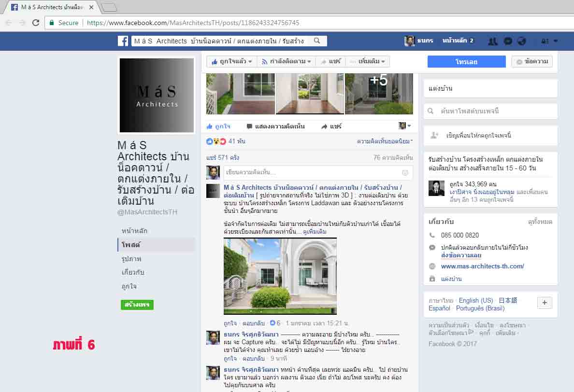This screenshot has height=392, width=574.
Task: Open the house photo in the comment
Action: click(x=280, y=276)
